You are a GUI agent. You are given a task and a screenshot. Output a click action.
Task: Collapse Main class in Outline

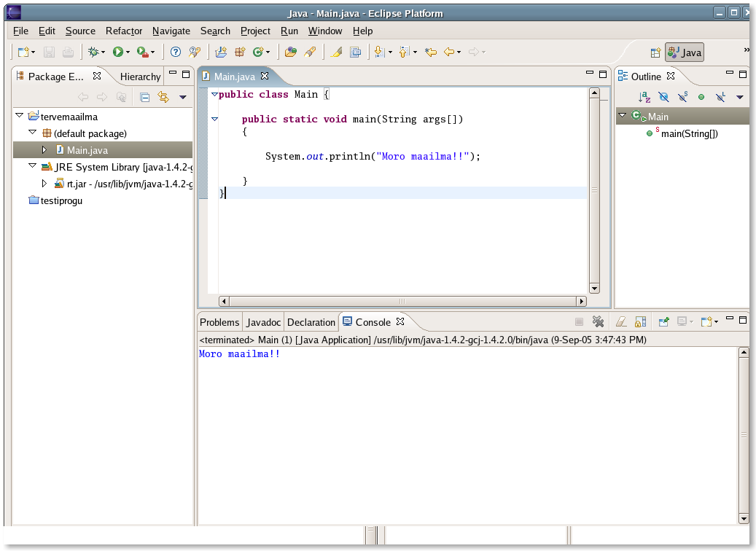[622, 115]
